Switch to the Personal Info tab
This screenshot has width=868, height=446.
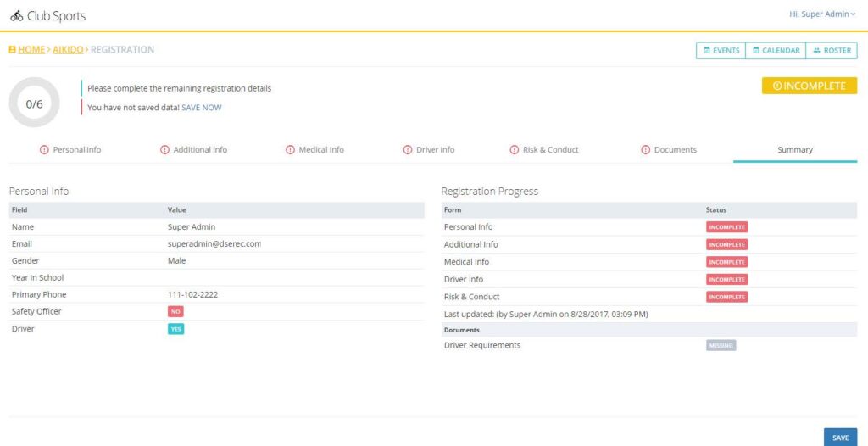pos(70,149)
